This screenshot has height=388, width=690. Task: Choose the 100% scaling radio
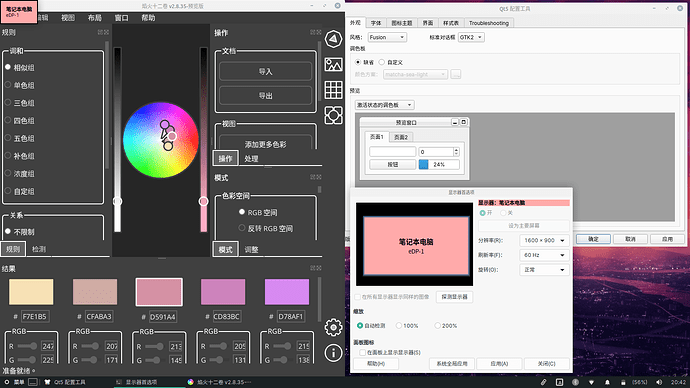407,326
